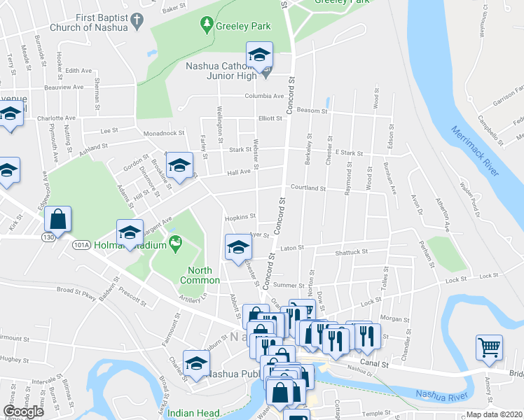Viewport: 524px width, 420px height.
Task: Open First Baptist Church pin
Action: click(137, 22)
